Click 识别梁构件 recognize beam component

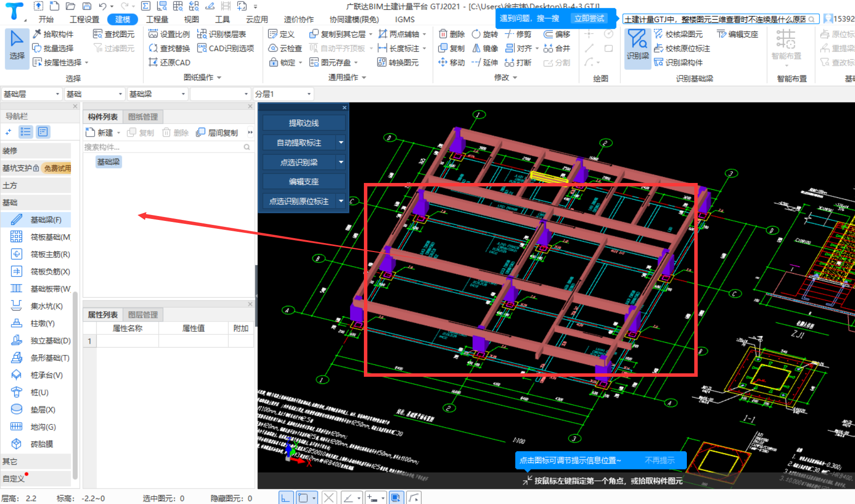point(678,63)
